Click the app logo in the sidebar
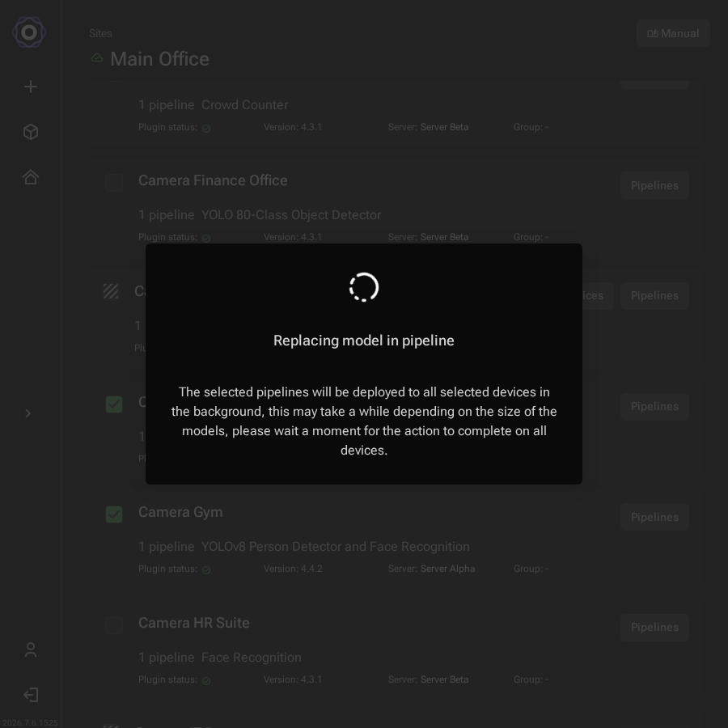The height and width of the screenshot is (728, 728). tap(29, 32)
